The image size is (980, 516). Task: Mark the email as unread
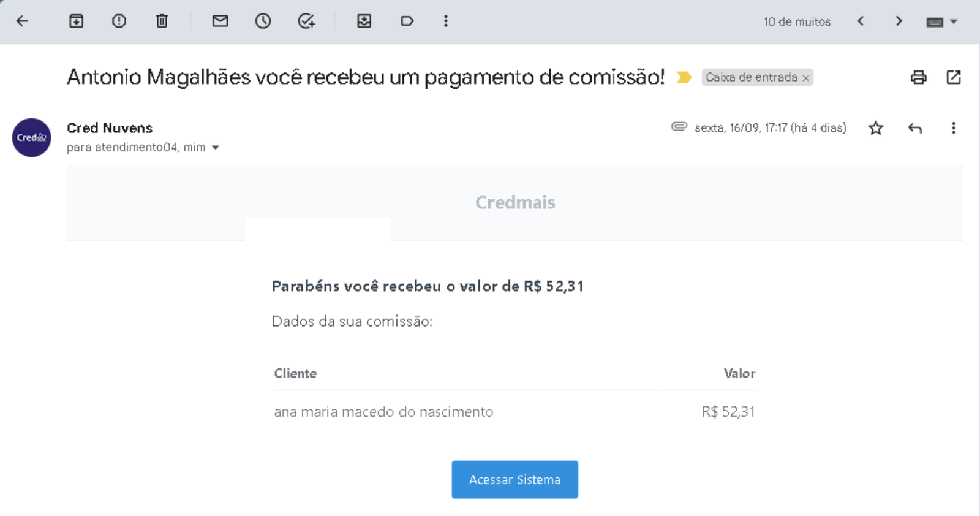pyautogui.click(x=220, y=21)
